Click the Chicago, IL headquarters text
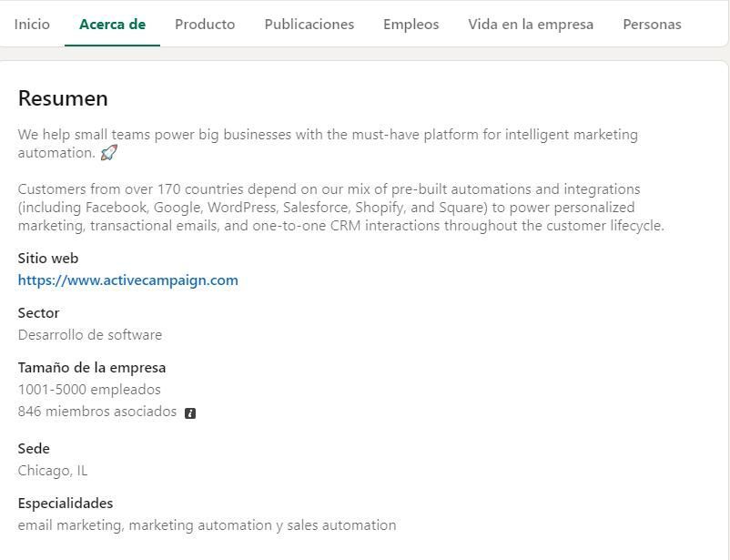 (53, 471)
